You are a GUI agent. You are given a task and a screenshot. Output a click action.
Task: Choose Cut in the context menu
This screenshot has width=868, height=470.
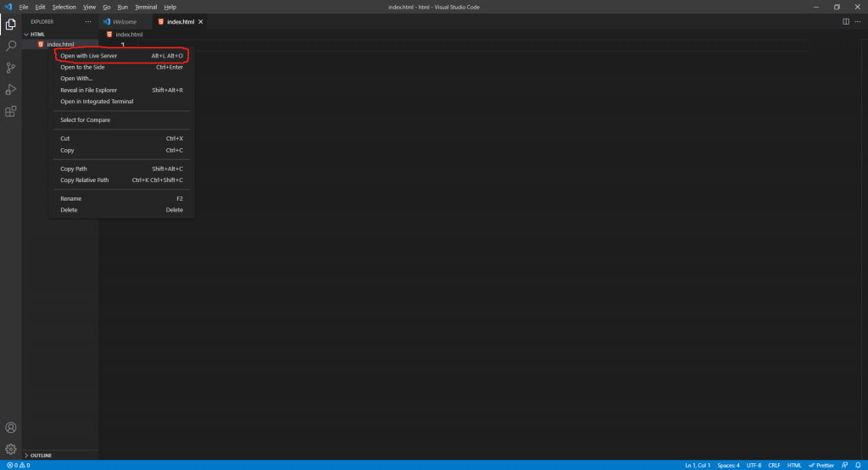pos(121,138)
